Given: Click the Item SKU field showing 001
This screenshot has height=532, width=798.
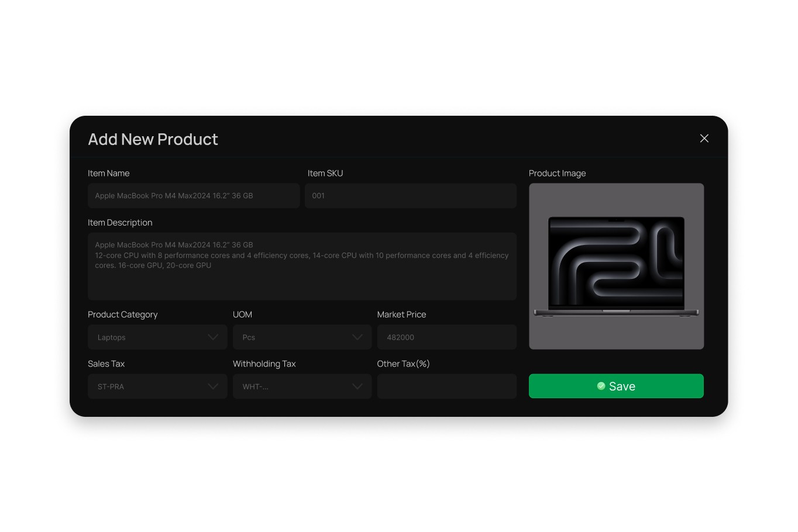Looking at the screenshot, I should pos(411,196).
